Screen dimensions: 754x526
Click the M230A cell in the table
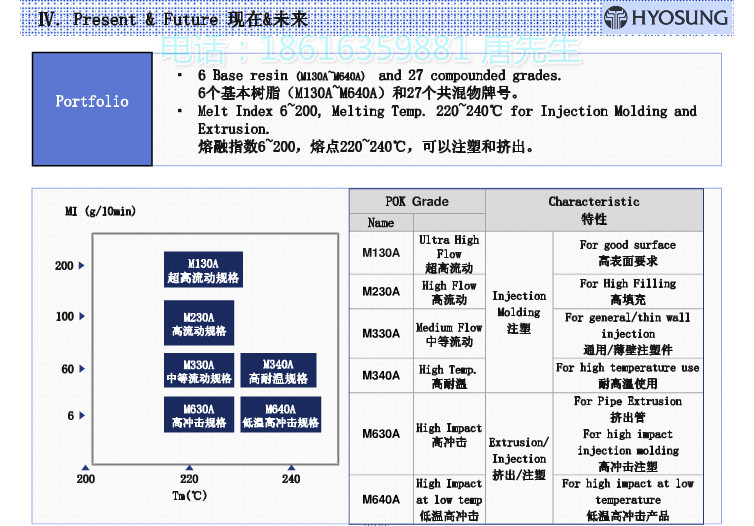click(x=381, y=291)
